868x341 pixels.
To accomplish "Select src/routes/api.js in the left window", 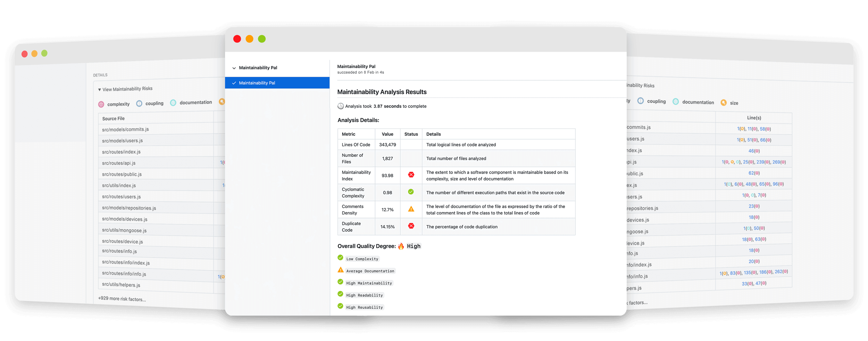I will 119,163.
